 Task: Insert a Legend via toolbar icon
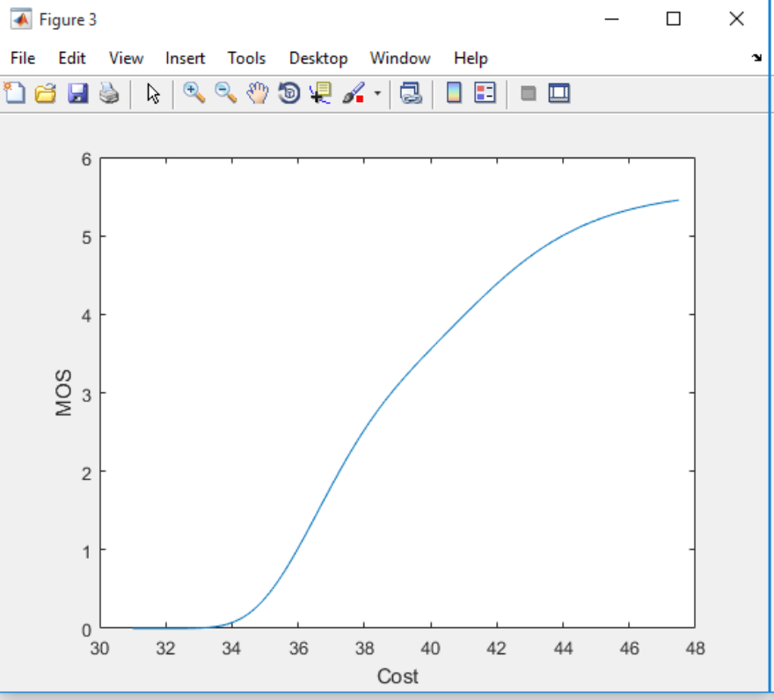click(x=485, y=93)
